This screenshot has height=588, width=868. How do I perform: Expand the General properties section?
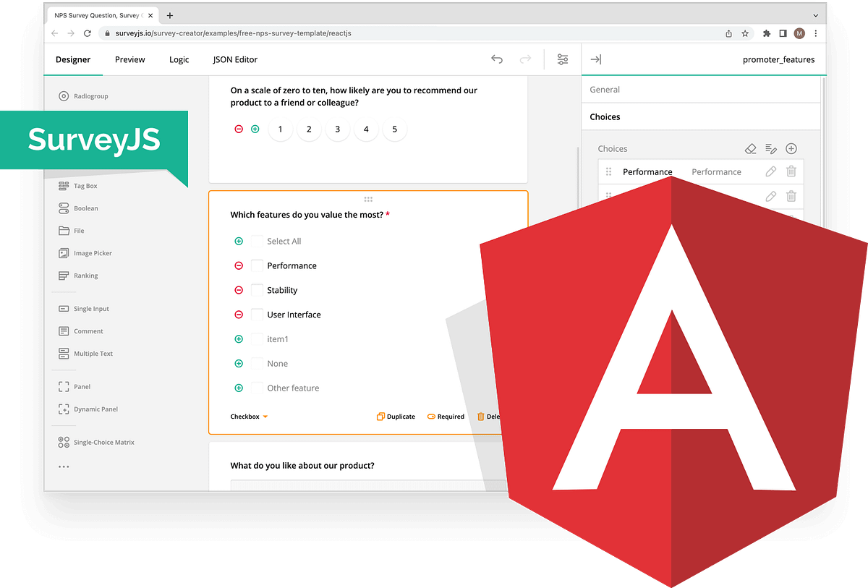tap(605, 89)
